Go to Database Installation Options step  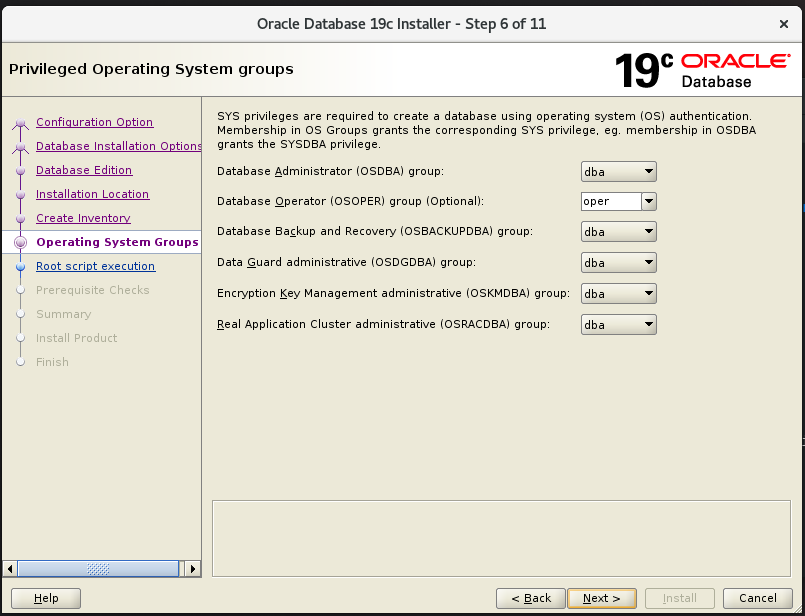coord(119,146)
